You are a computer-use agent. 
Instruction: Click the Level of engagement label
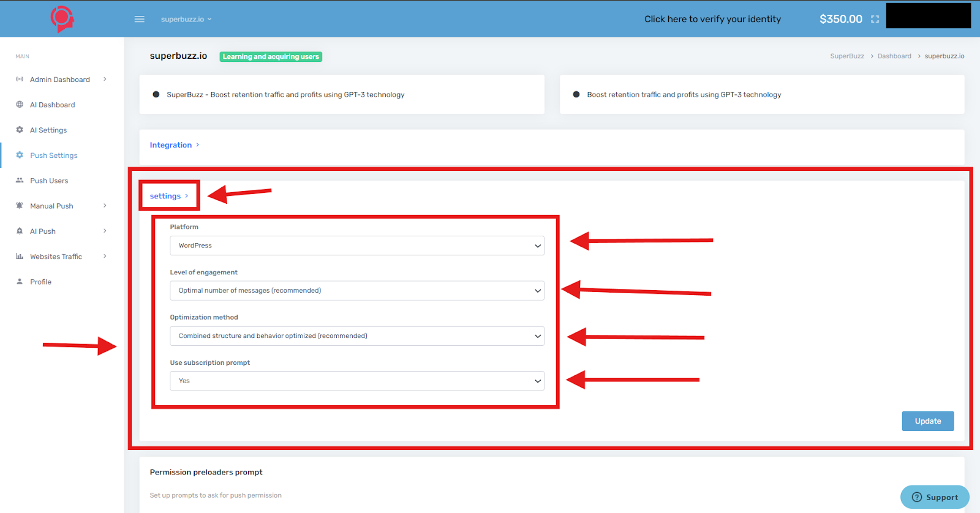(203, 272)
